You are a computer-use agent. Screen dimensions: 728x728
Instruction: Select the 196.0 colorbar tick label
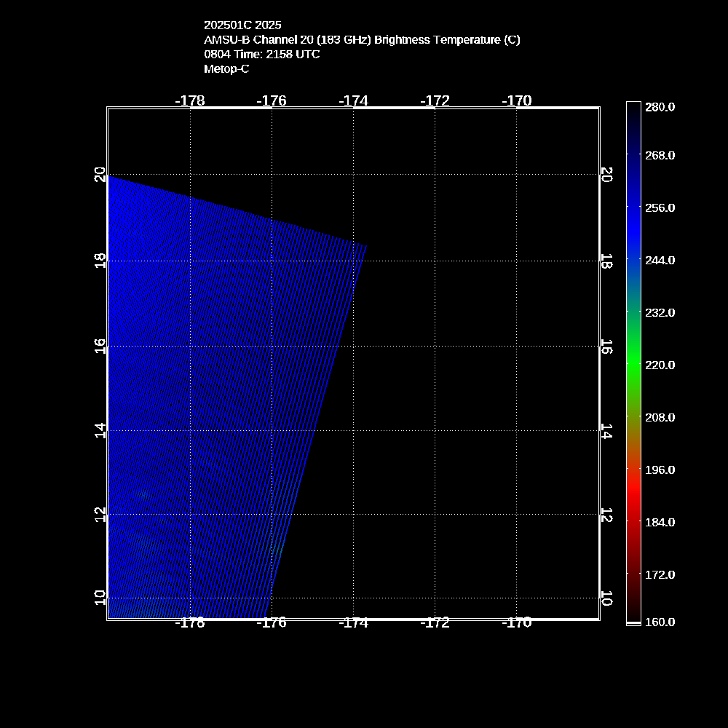pos(660,470)
